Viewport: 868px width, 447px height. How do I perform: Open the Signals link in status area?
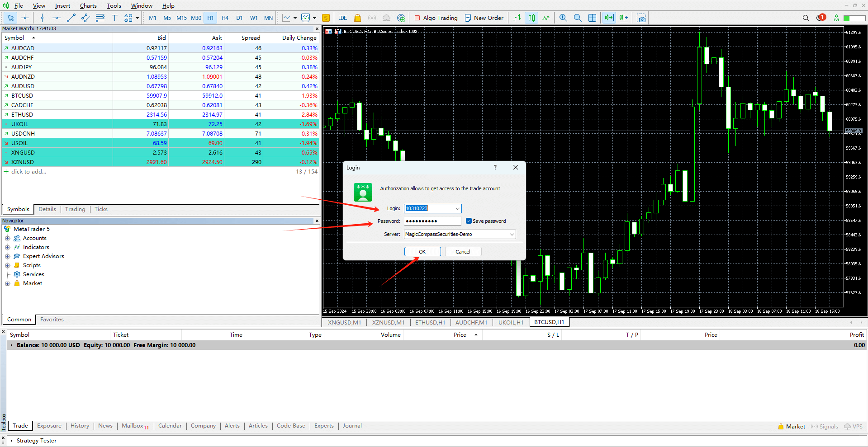point(824,426)
